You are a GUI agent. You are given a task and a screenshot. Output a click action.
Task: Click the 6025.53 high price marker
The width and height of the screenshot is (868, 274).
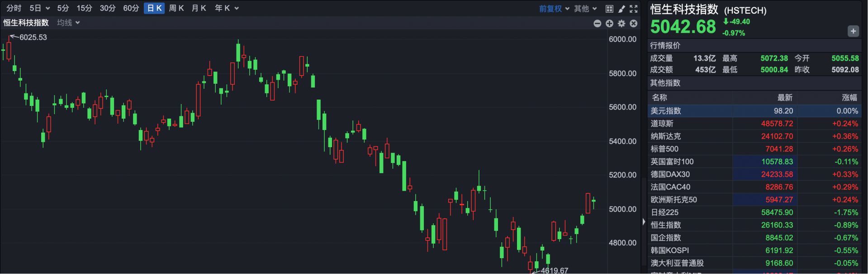(33, 37)
